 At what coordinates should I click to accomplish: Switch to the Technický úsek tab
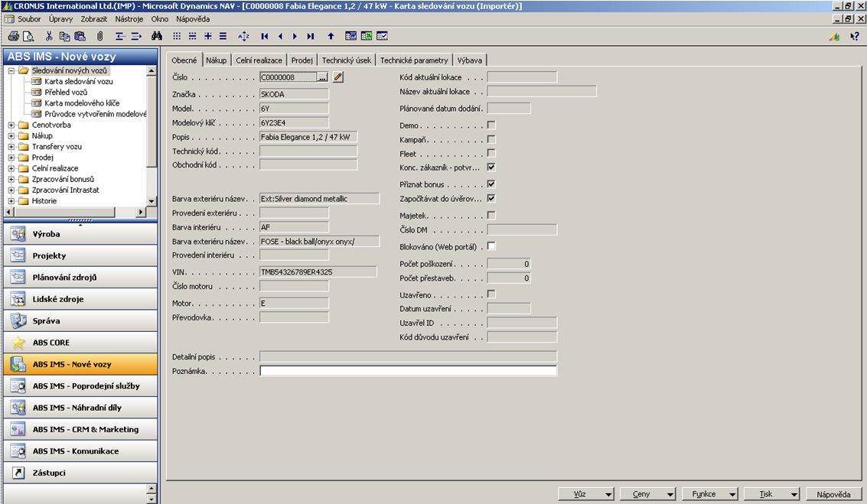[347, 60]
